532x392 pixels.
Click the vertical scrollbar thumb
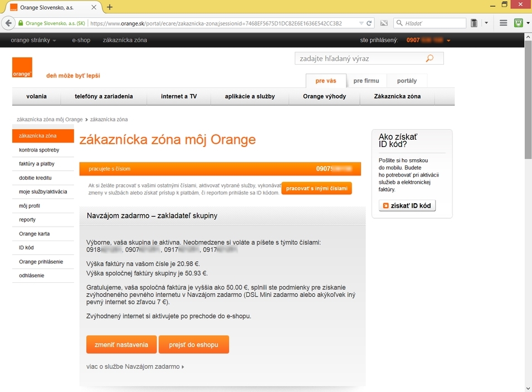point(528,99)
